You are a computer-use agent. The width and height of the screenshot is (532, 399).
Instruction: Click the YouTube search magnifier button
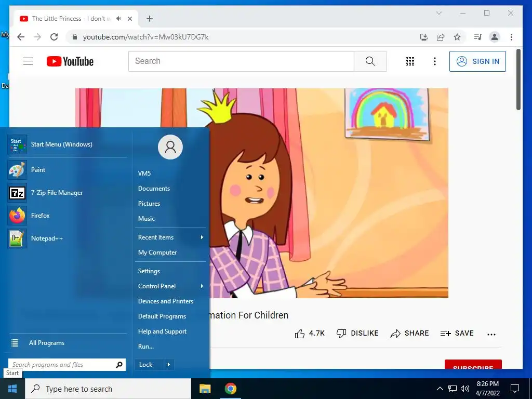(370, 61)
